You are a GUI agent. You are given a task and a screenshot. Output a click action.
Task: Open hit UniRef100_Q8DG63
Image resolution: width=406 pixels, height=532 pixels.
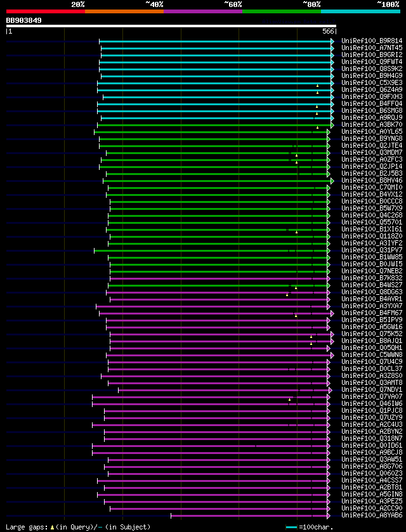click(x=372, y=292)
